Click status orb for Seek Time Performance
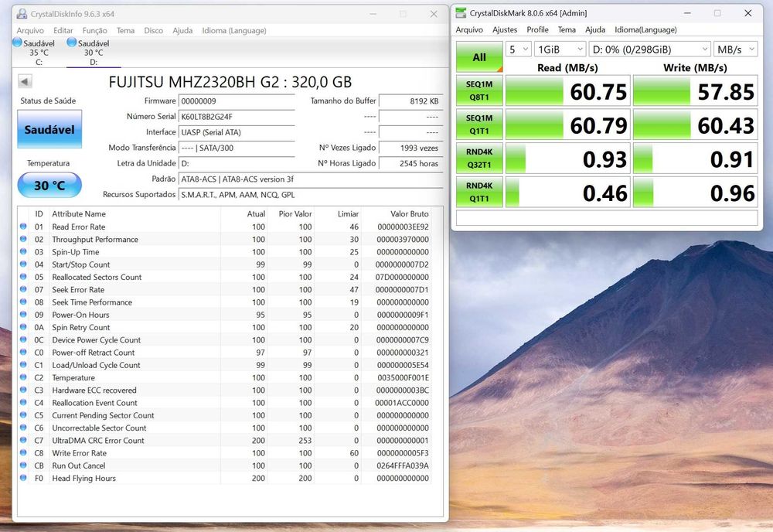Image resolution: width=773 pixels, height=532 pixels. (23, 302)
